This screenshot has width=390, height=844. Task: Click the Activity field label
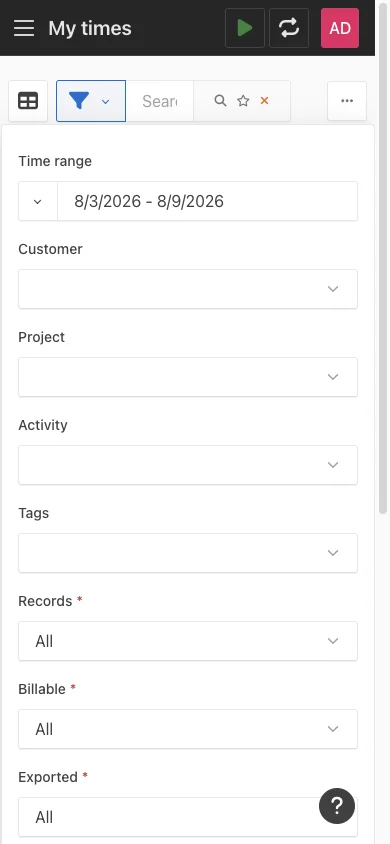(x=43, y=425)
